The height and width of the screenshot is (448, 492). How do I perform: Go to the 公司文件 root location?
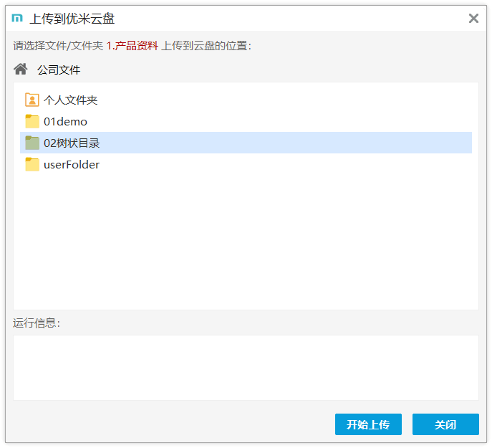(59, 70)
